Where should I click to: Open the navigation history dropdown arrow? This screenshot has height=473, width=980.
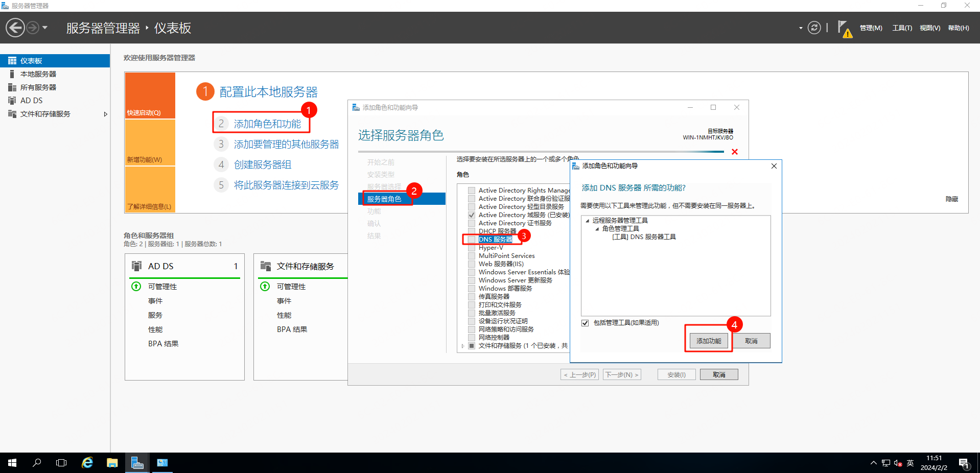(x=45, y=28)
